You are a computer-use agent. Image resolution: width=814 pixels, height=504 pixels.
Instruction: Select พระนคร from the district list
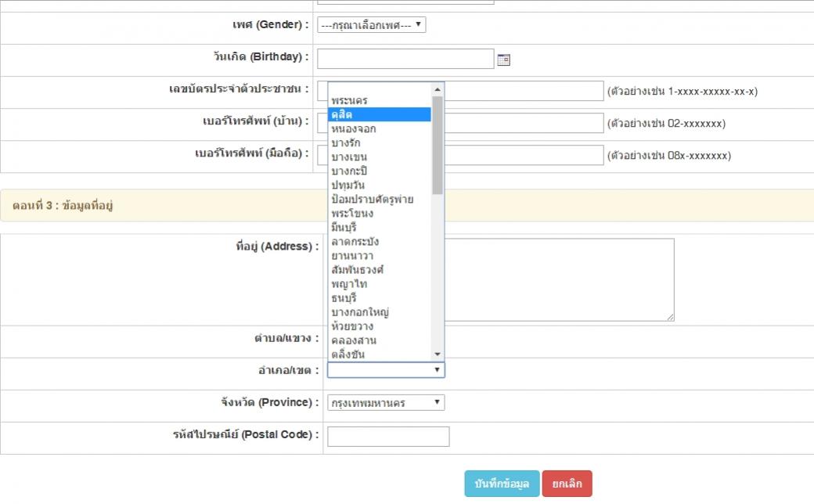(349, 101)
